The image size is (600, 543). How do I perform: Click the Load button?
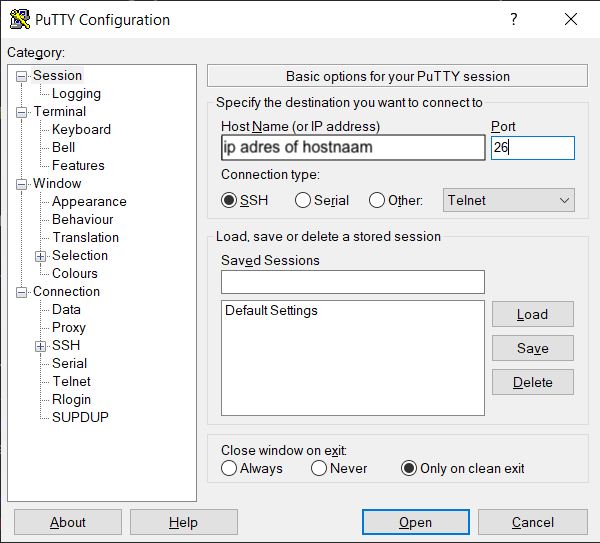[x=532, y=314]
